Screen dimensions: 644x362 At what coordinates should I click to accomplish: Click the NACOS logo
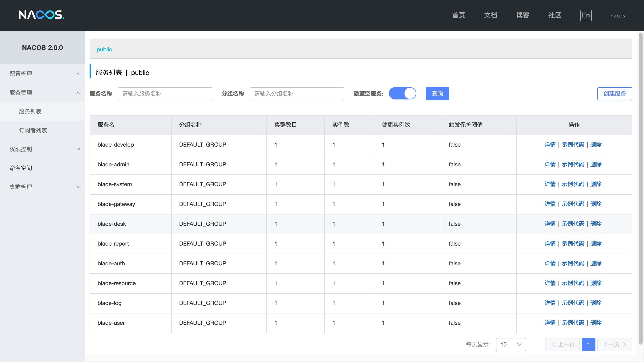(x=41, y=15)
